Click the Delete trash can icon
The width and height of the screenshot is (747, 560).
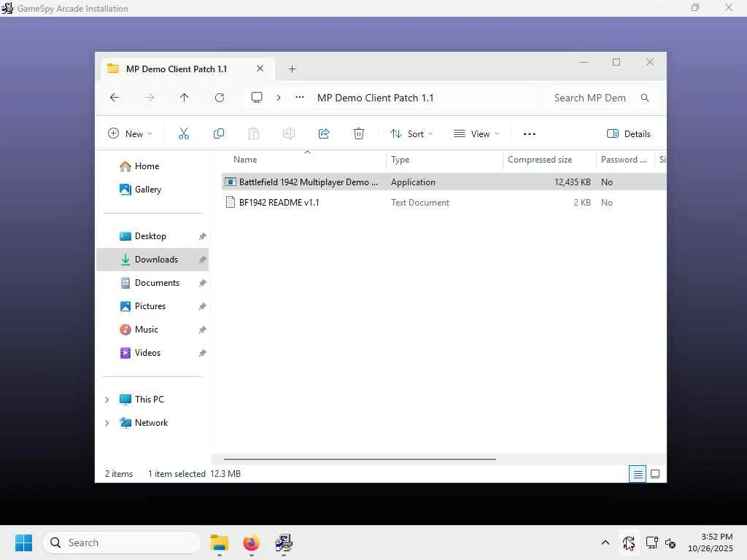[x=359, y=134]
